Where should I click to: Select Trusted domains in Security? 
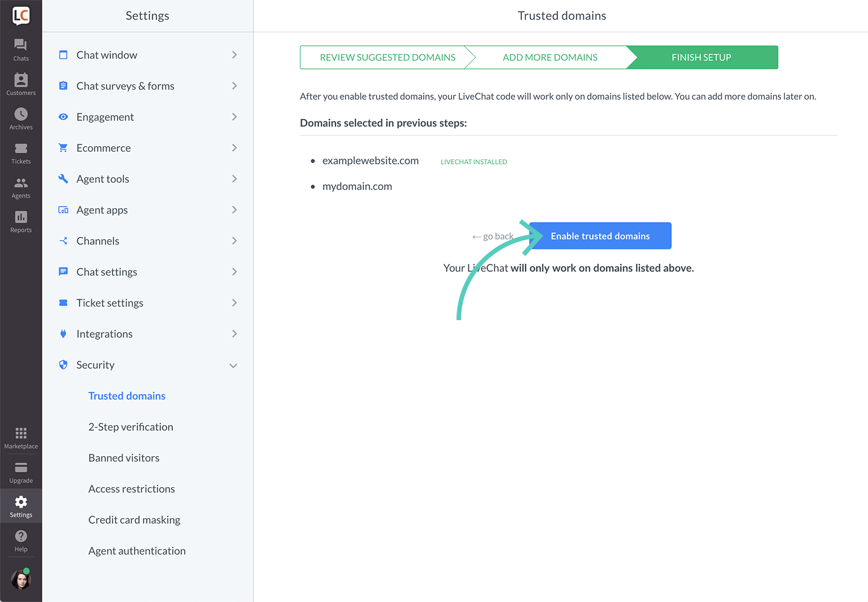pos(127,396)
